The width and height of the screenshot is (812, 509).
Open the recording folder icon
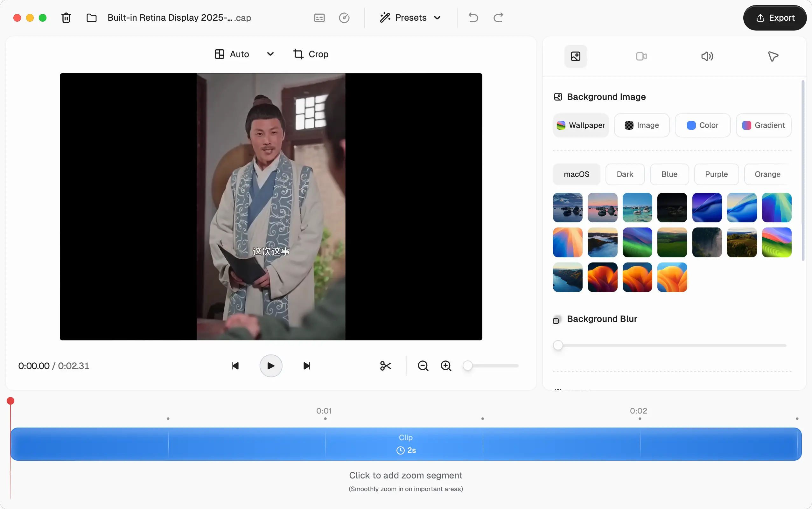[x=92, y=18]
